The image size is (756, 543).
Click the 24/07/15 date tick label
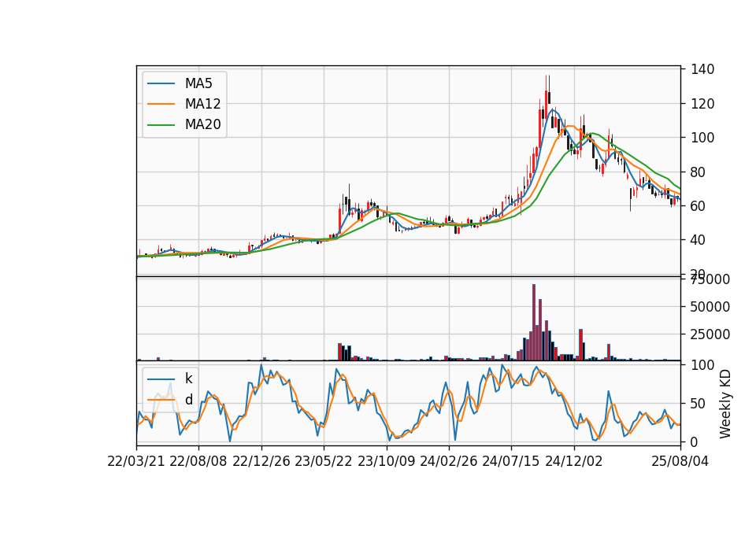(511, 461)
